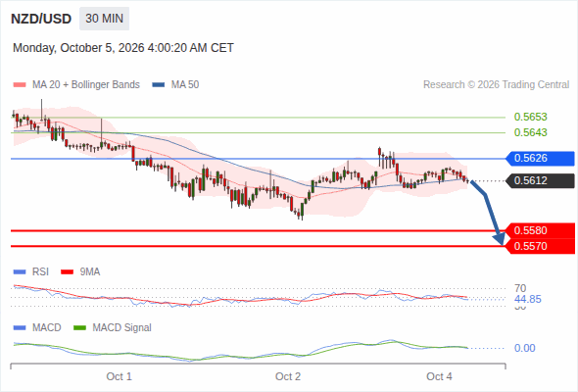Click the NZD/USD pair title
The height and width of the screenshot is (392, 578).
pos(41,19)
